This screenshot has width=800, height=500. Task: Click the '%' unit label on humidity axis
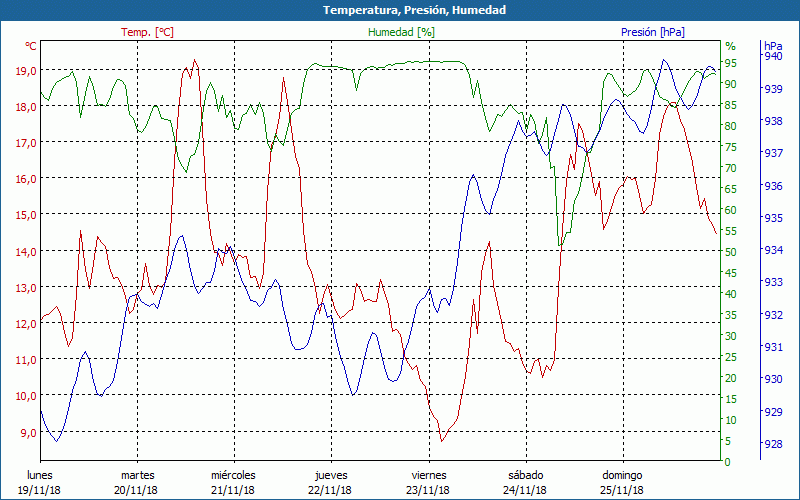point(731,46)
